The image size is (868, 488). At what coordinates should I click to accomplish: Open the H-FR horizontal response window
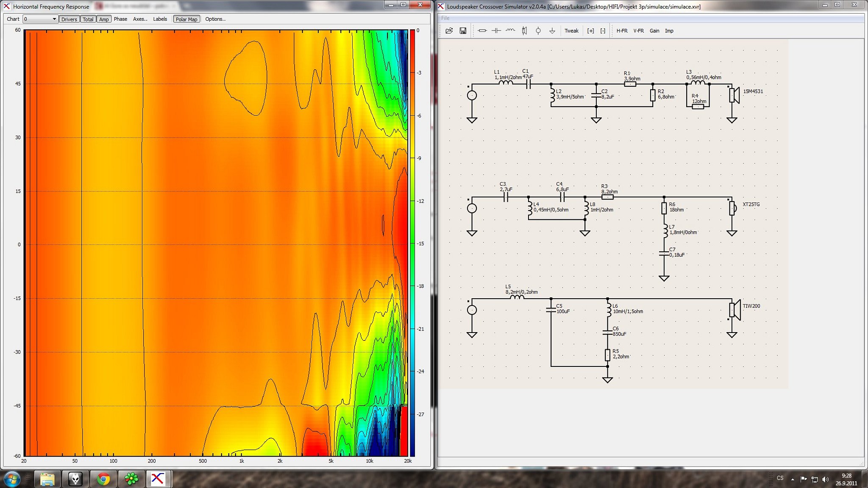click(622, 31)
